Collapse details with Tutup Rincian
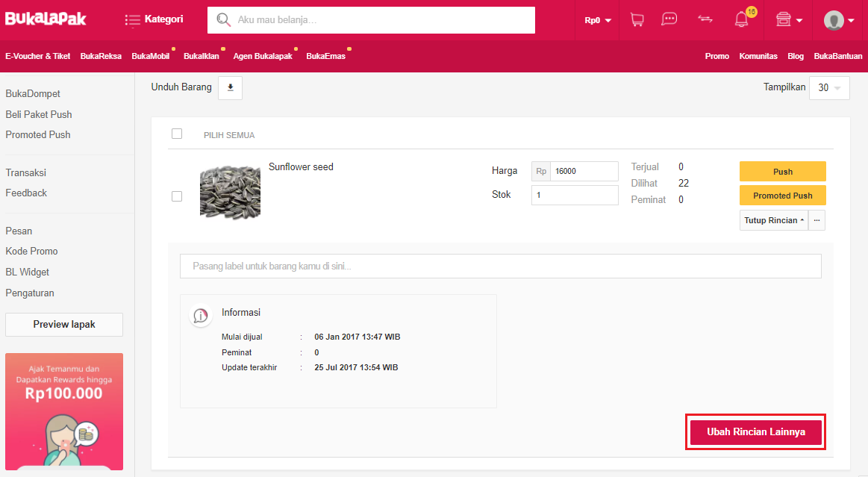The width and height of the screenshot is (868, 477). [x=774, y=220]
